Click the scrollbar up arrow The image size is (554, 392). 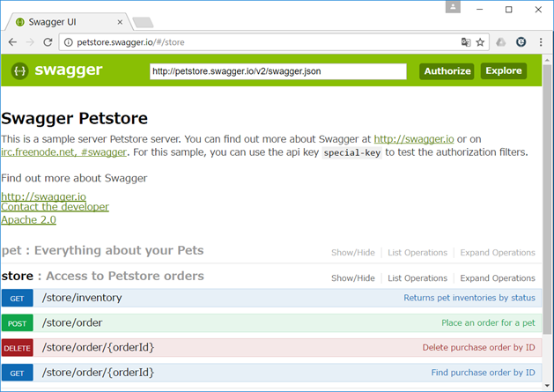tap(547, 59)
